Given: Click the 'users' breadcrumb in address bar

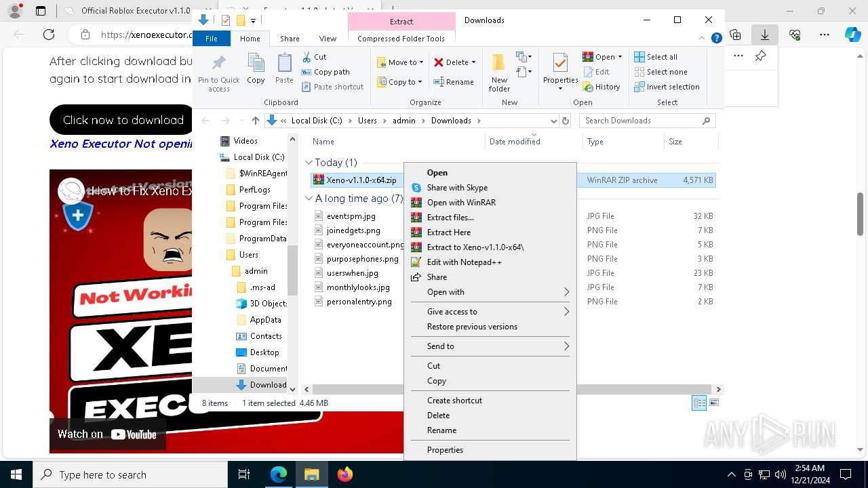Looking at the screenshot, I should click(x=367, y=121).
